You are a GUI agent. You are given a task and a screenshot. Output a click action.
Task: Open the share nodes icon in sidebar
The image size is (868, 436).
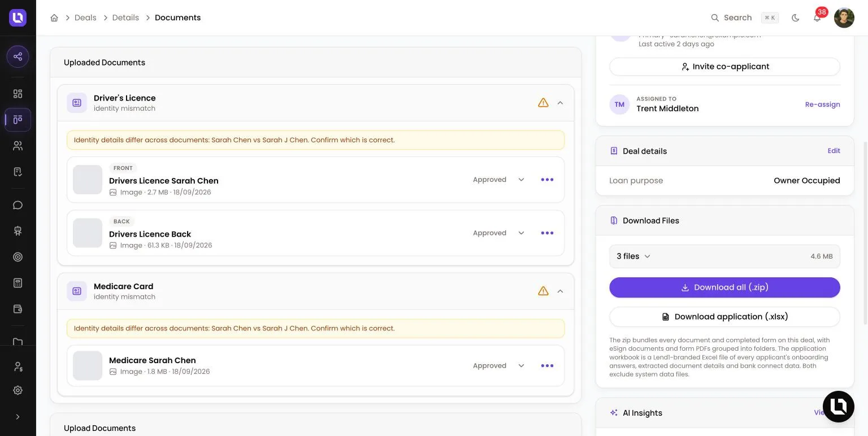[x=18, y=56]
